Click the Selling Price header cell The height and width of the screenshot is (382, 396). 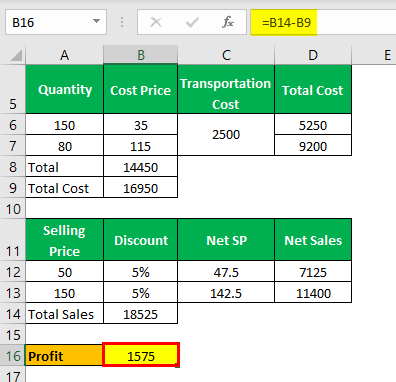coord(65,240)
